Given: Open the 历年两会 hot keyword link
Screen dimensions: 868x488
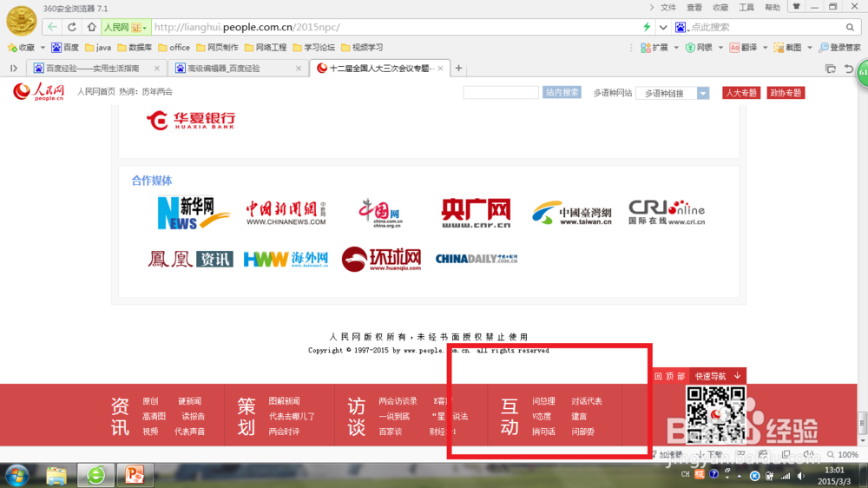Looking at the screenshot, I should (x=157, y=92).
